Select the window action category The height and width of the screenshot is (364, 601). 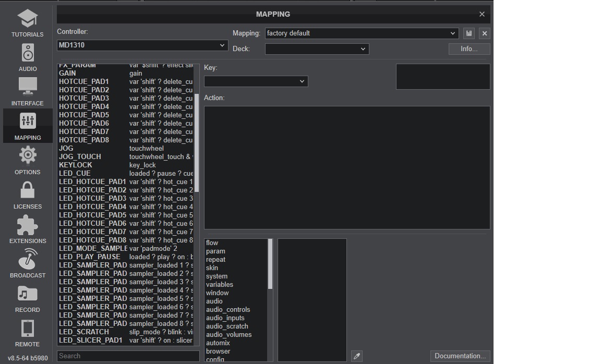click(x=236, y=293)
